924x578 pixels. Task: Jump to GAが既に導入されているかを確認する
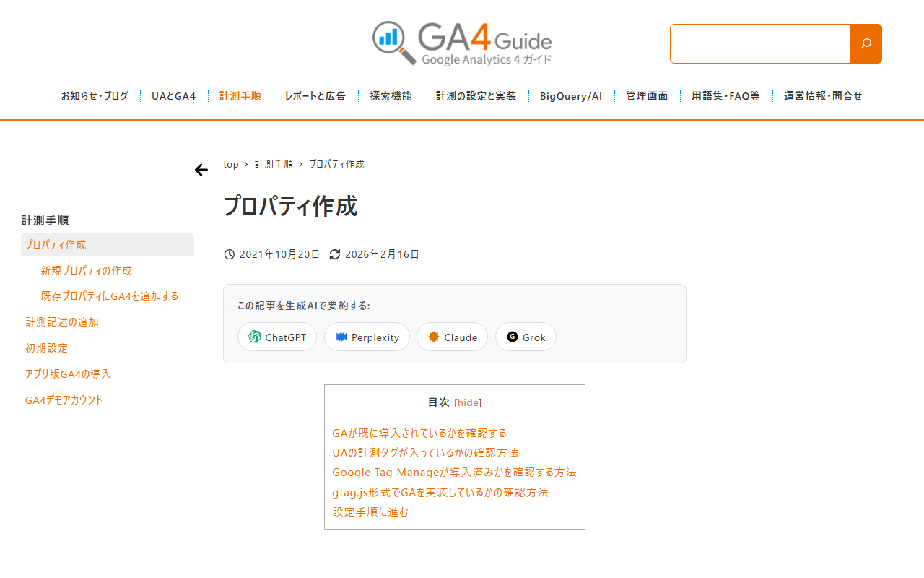[419, 433]
